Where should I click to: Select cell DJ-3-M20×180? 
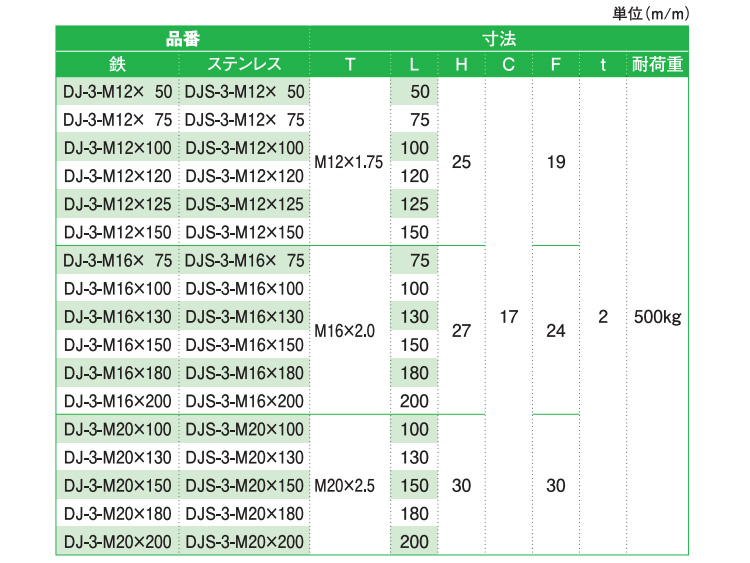click(x=117, y=514)
